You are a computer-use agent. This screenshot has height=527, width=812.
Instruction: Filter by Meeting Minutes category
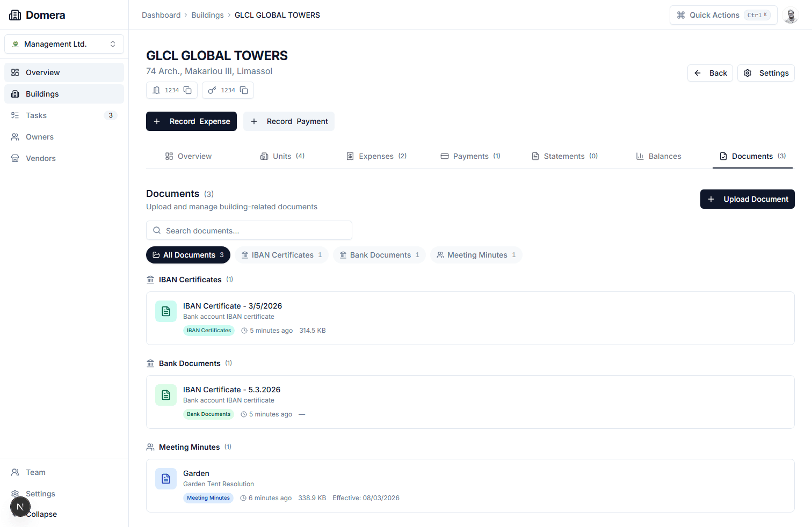(x=476, y=255)
